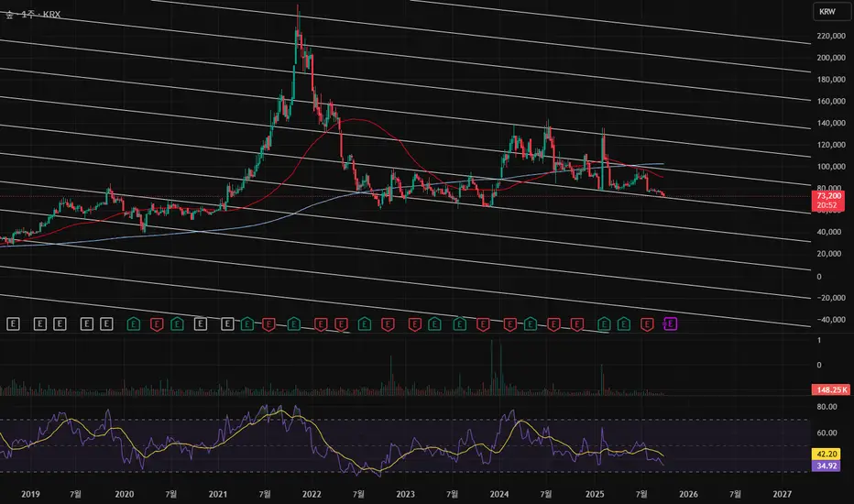The width and height of the screenshot is (854, 504).
Task: Click the 180,000 price axis label
Action: pos(831,80)
